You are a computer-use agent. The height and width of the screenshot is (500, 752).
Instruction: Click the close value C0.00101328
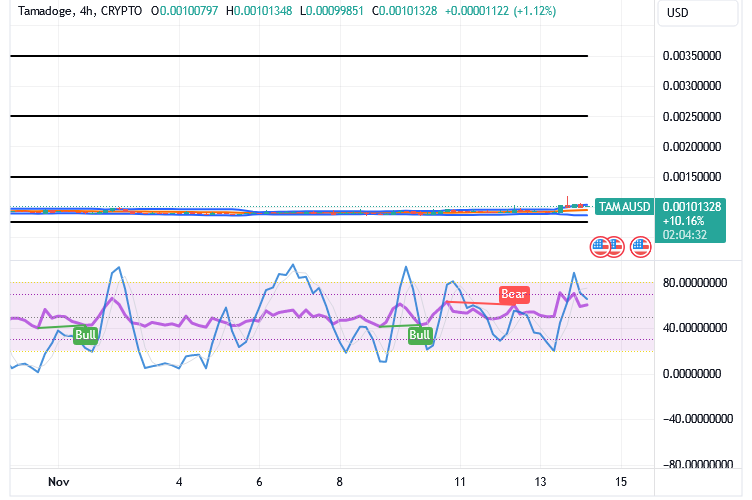404,11
